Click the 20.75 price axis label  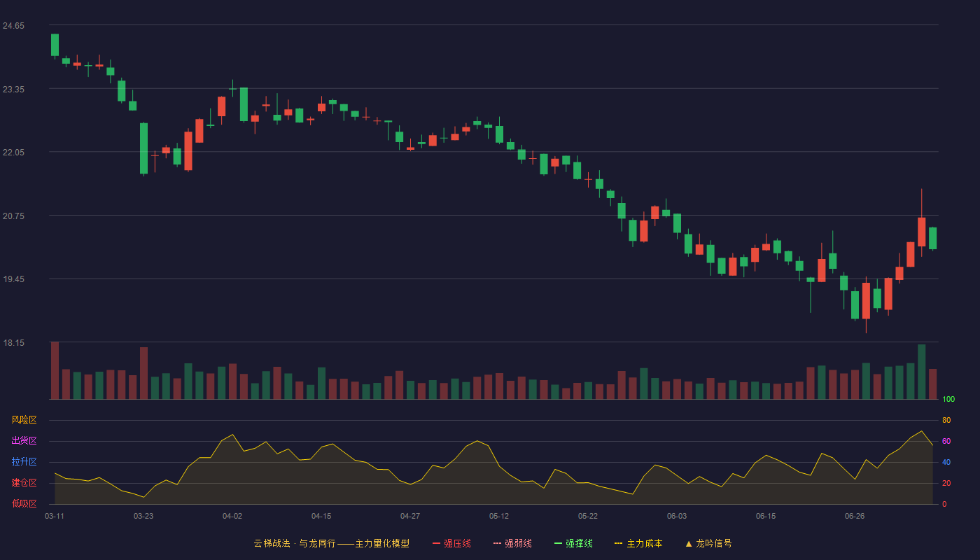click(x=13, y=216)
